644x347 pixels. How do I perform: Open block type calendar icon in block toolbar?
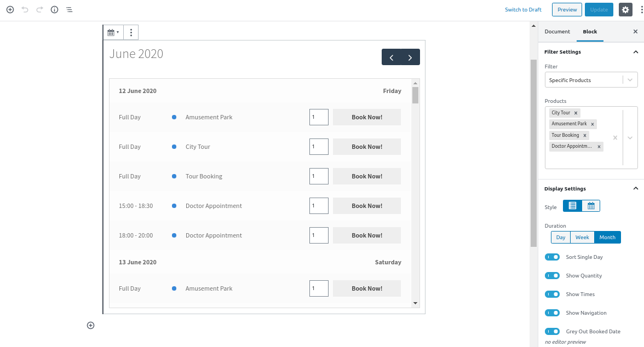(113, 32)
